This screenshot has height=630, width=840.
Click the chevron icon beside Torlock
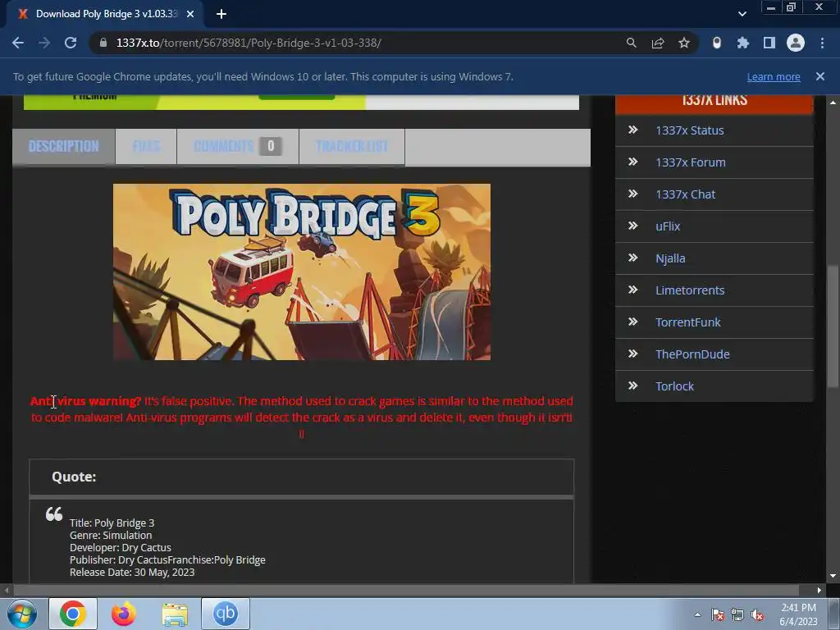[x=632, y=386]
